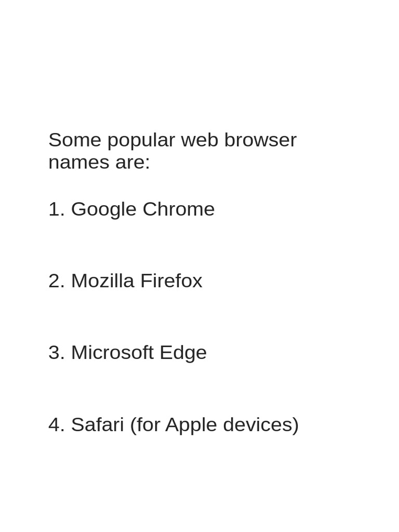Click the list number "4."
The image size is (399, 532).
click(56, 424)
